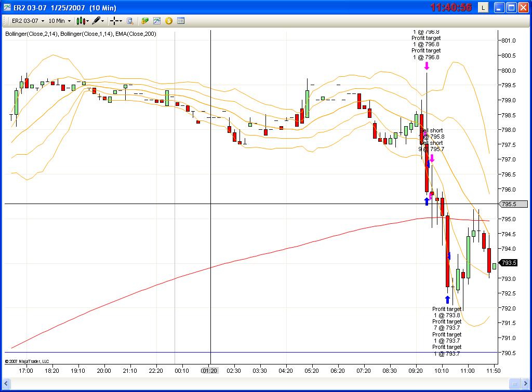Click the right scroll arrow below the chart
Image resolution: width=532 pixels, height=392 pixels.
[x=526, y=384]
